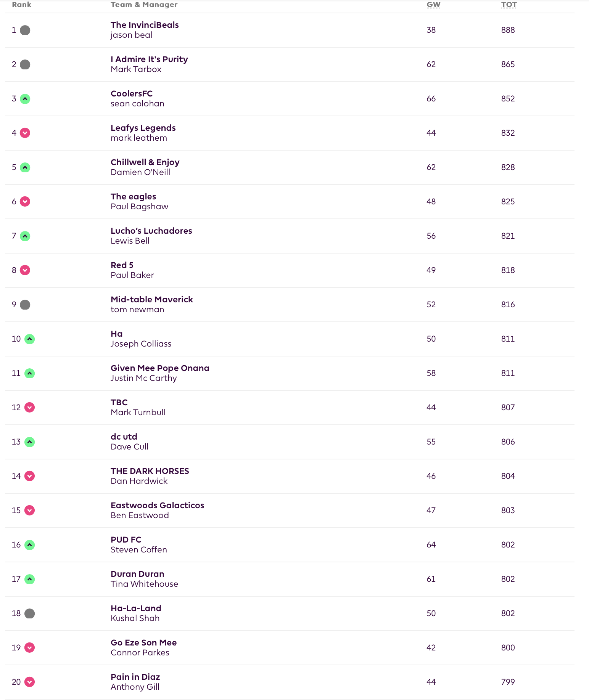Screen dimensions: 589x700
Task: Open the CoolersFC team link
Action: (x=132, y=94)
